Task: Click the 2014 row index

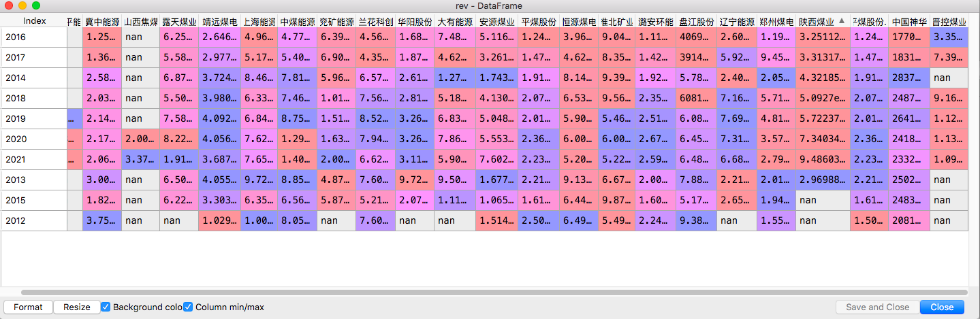Action: (34, 78)
